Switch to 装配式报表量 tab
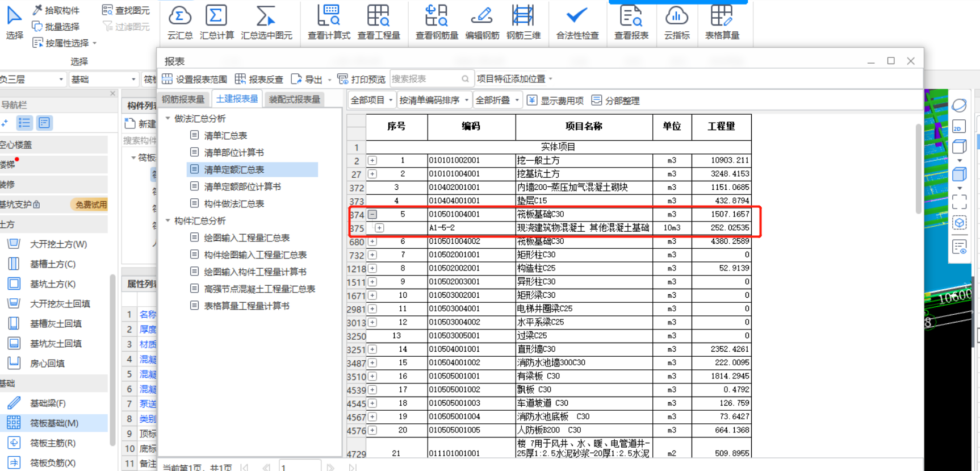 tap(294, 99)
